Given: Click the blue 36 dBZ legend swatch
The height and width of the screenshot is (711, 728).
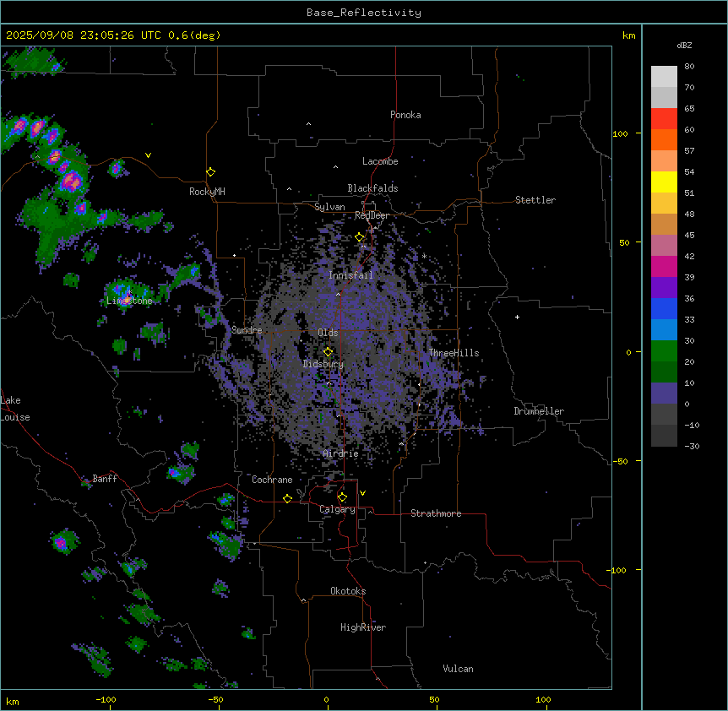Looking at the screenshot, I should click(x=664, y=308).
